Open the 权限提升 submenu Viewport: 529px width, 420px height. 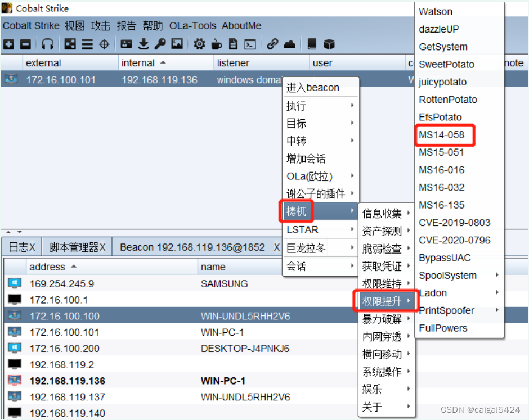(386, 301)
